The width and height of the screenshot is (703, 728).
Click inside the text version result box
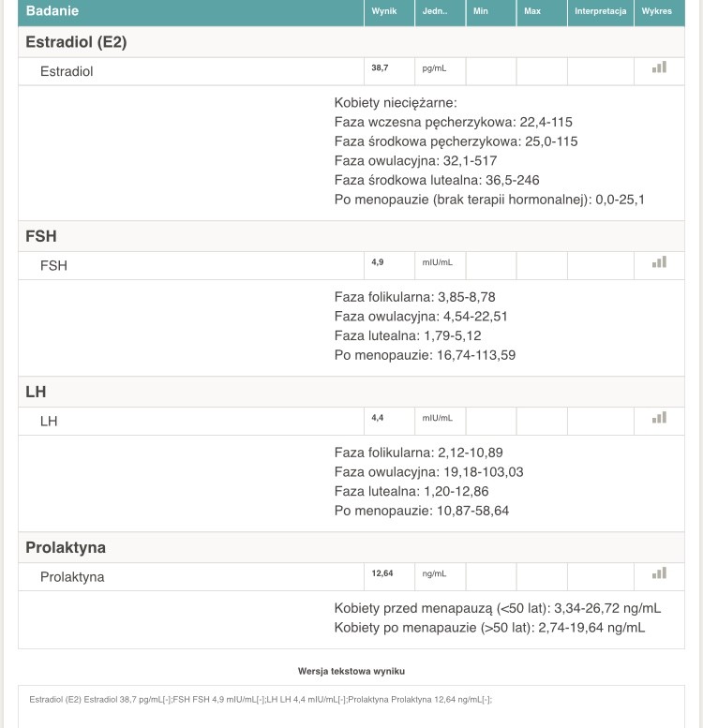(x=351, y=708)
